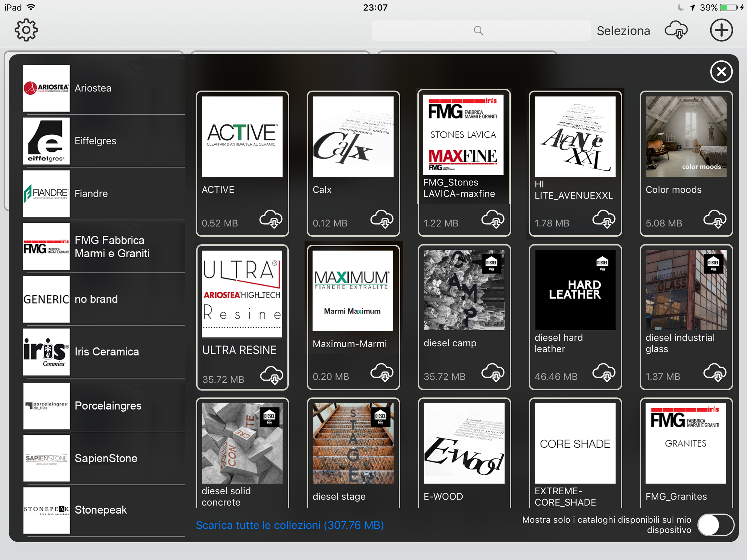Image resolution: width=747 pixels, height=560 pixels.
Task: Open the diesel stage cover image
Action: [x=353, y=443]
